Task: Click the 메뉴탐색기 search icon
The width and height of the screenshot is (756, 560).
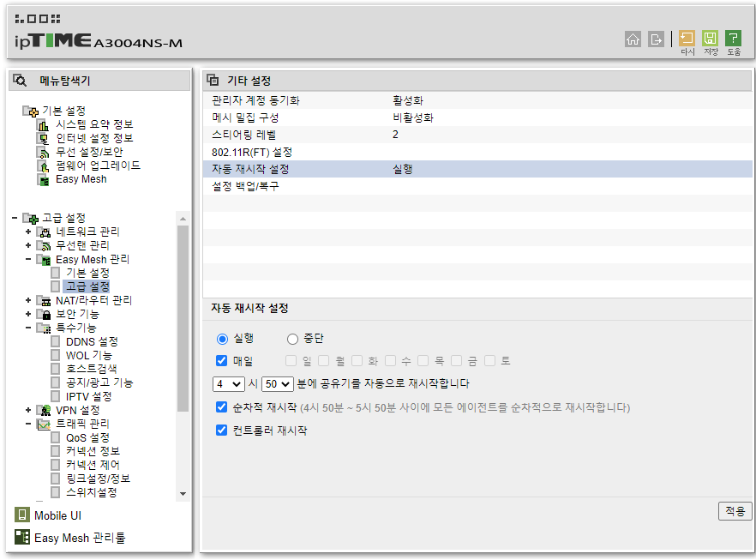Action: [x=20, y=80]
